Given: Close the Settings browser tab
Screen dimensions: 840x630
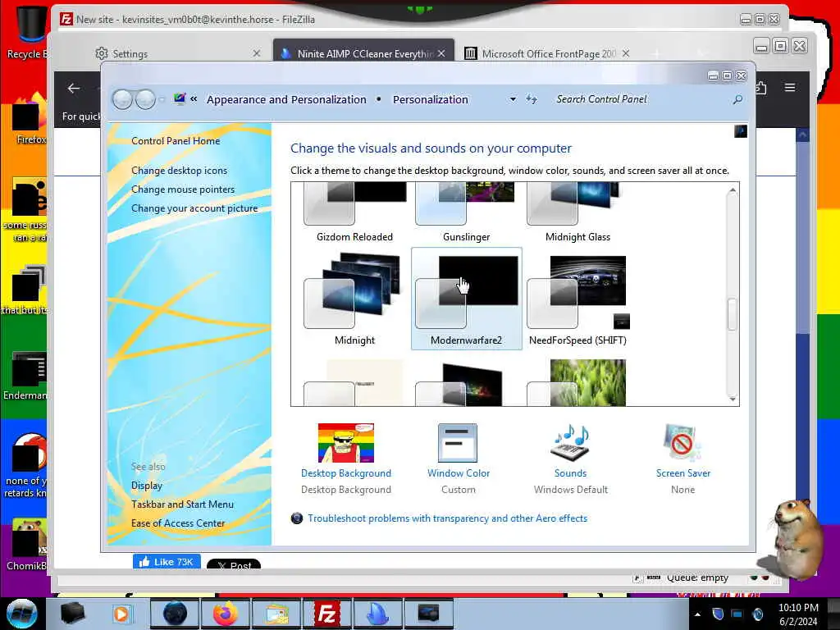Looking at the screenshot, I should pyautogui.click(x=257, y=53).
